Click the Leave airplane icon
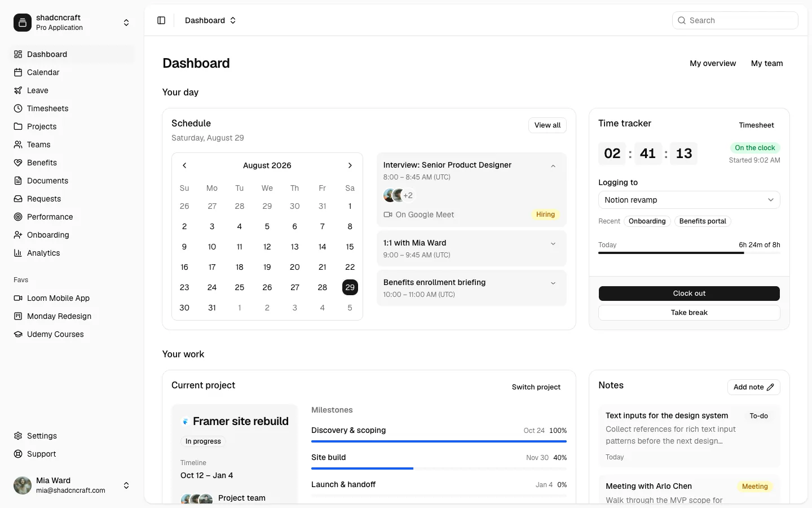 coord(18,90)
